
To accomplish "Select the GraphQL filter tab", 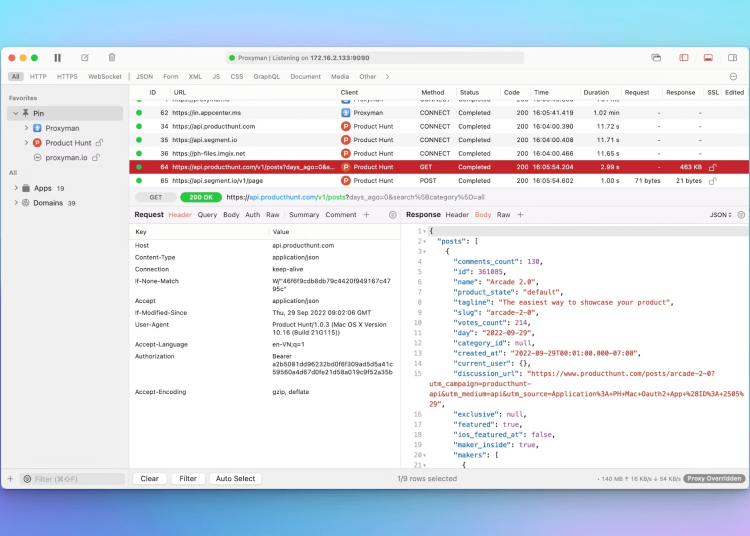I will [x=266, y=76].
